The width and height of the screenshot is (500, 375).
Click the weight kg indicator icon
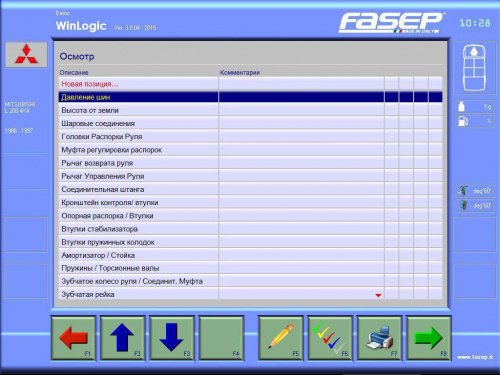[x=461, y=107]
